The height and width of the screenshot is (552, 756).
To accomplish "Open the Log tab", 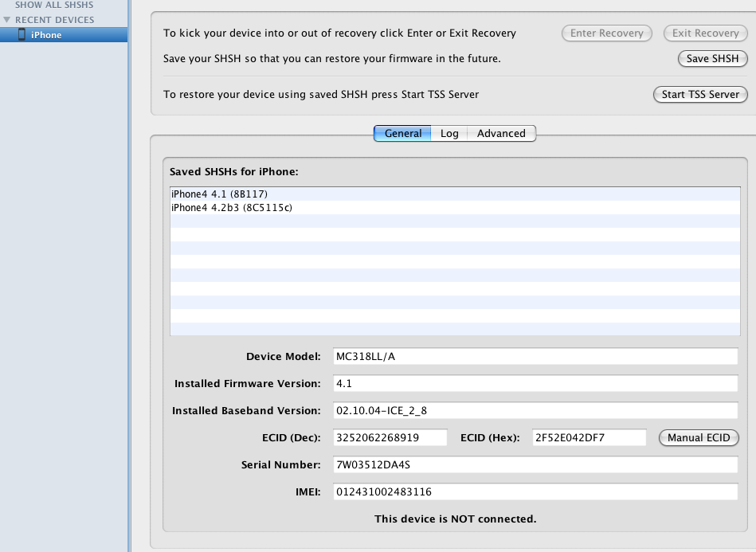I will click(x=449, y=134).
